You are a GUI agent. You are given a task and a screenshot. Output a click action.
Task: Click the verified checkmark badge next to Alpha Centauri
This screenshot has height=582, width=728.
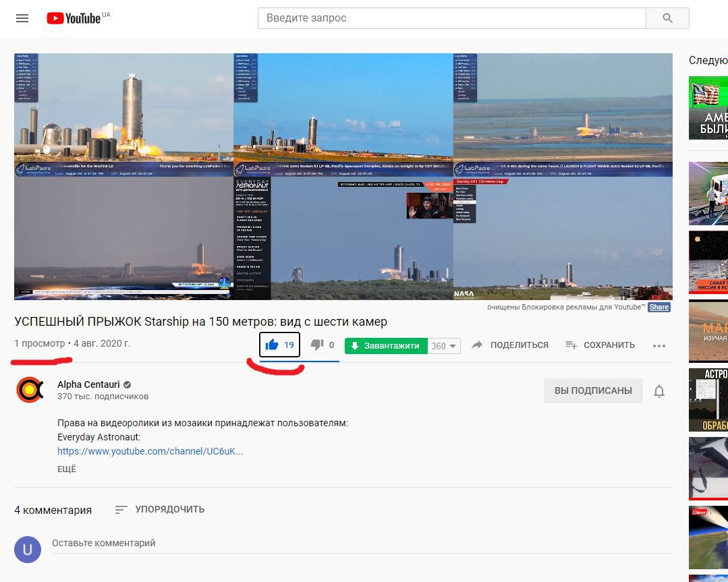tap(127, 385)
